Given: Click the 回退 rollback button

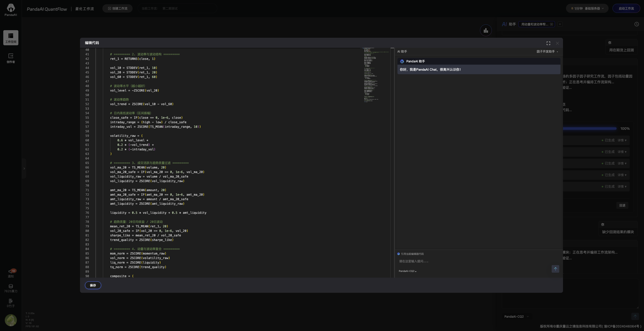Looking at the screenshot, I should click(x=622, y=205).
